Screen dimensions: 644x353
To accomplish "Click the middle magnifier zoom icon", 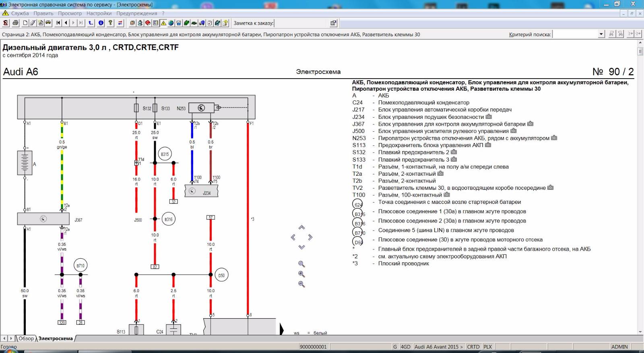I will coord(301,274).
